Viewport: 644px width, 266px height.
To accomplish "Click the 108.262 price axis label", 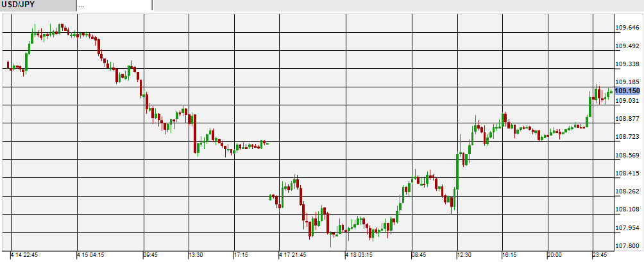I will pyautogui.click(x=627, y=191).
